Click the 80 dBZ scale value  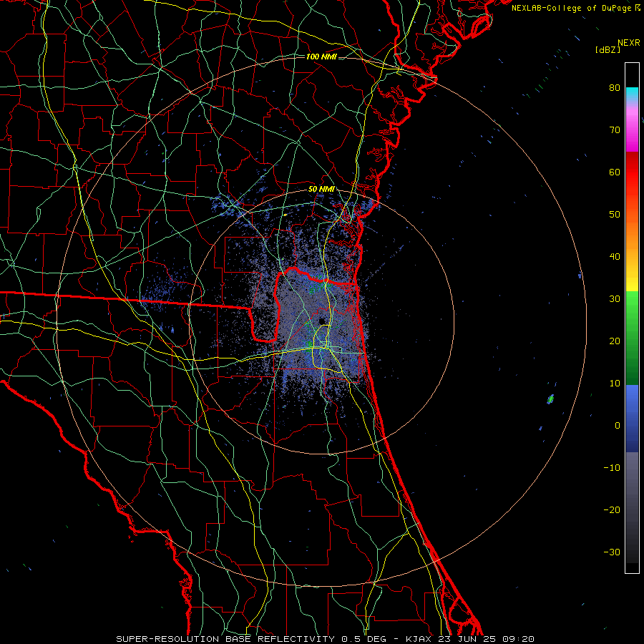[x=615, y=87]
